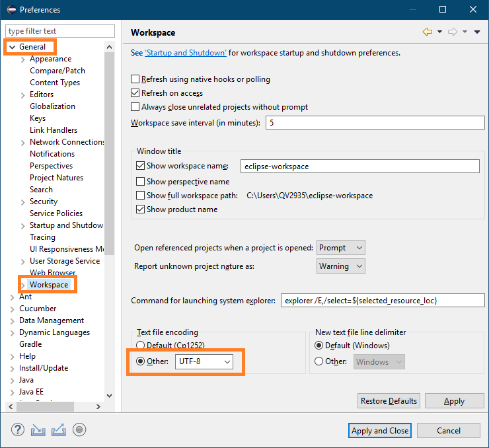Image resolution: width=489 pixels, height=448 pixels.
Task: Toggle the Show perspective name checkbox
Action: point(140,182)
